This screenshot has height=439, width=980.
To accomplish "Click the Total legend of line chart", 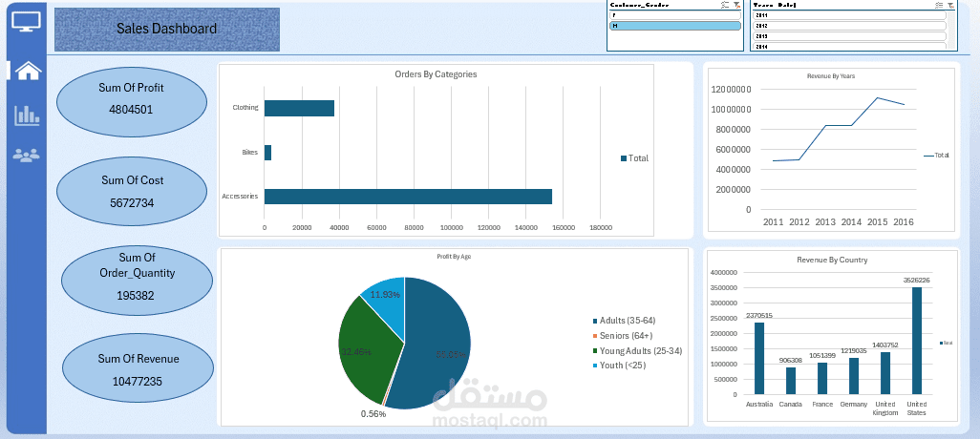I will point(936,156).
